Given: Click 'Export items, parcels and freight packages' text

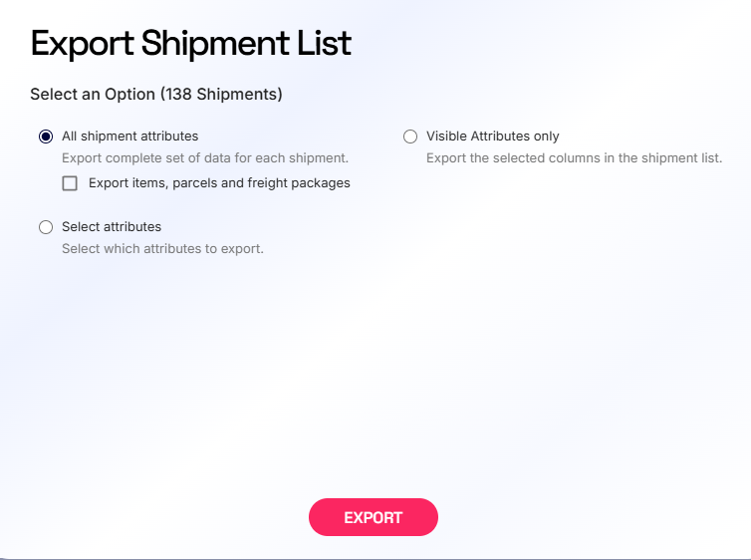Looking at the screenshot, I should pos(219,183).
